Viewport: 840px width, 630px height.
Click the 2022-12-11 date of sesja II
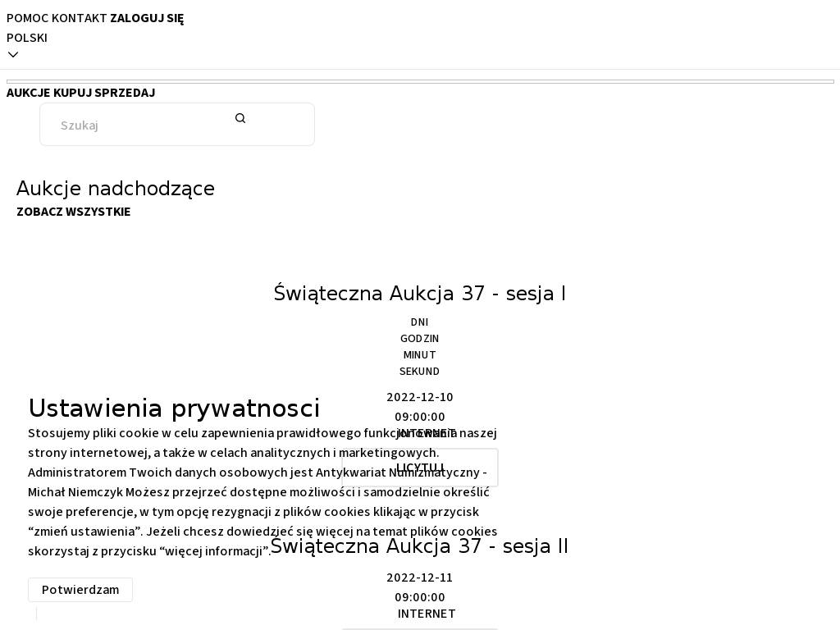(x=419, y=577)
